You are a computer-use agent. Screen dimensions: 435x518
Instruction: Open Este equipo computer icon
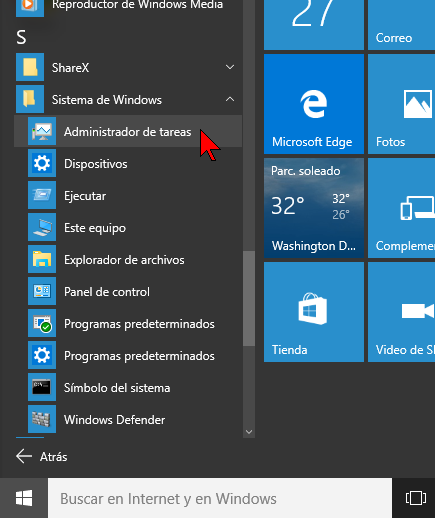pos(42,228)
